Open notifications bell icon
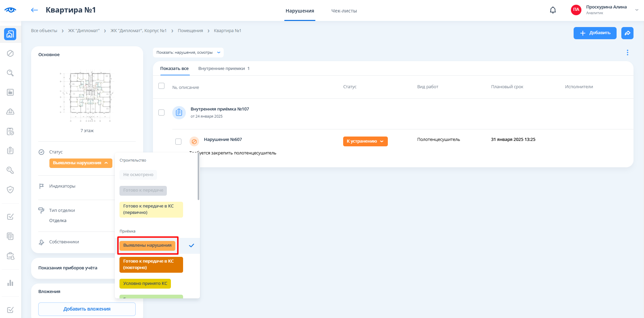 (553, 10)
